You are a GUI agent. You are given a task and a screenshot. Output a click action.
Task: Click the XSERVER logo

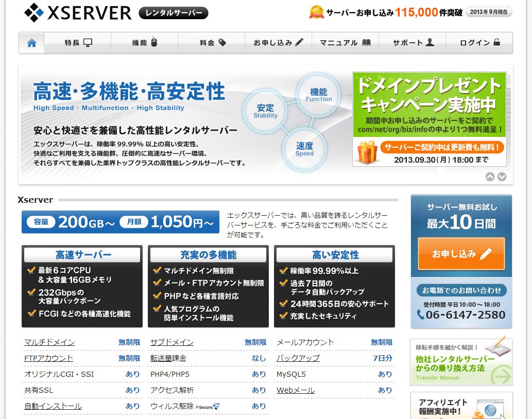pos(78,13)
